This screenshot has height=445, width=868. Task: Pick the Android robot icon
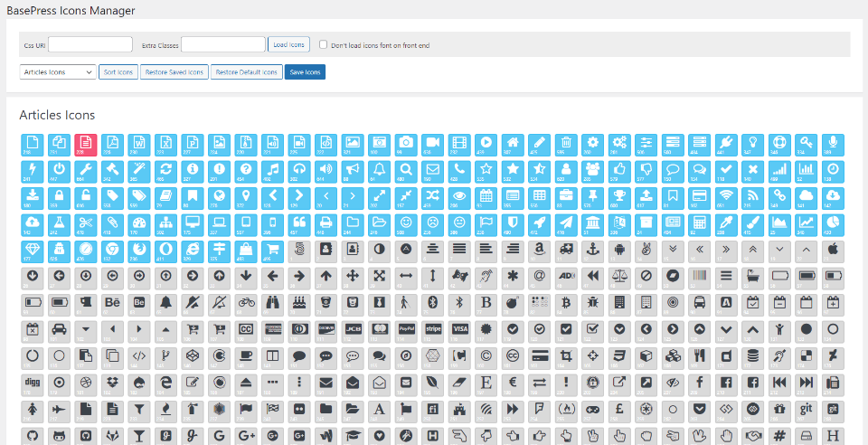coord(620,250)
